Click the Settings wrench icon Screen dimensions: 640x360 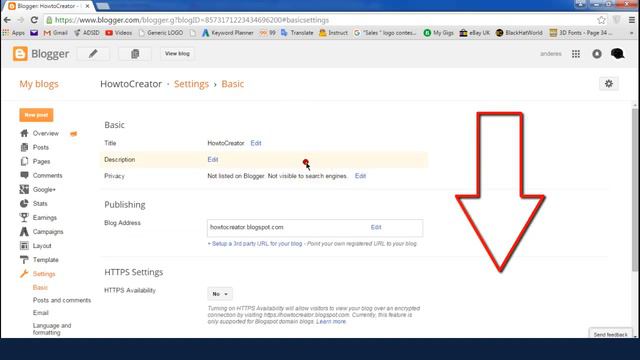click(24, 274)
